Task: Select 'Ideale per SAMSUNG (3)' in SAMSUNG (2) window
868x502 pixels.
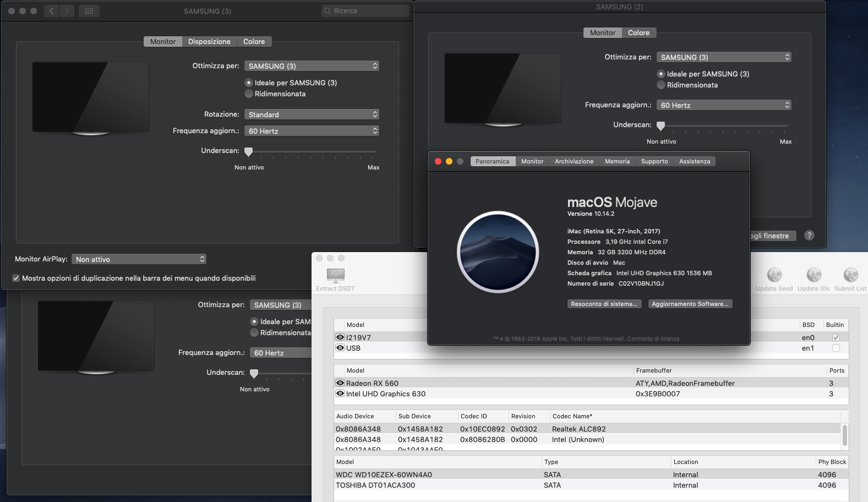Action: point(661,74)
